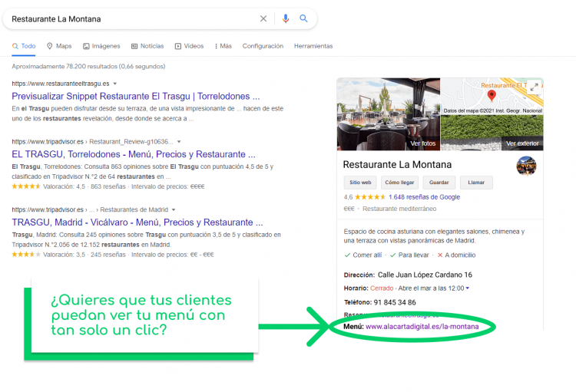Click the restauranteeltrasgu.es URL of the first result
This screenshot has height=392, width=576.
pyautogui.click(x=61, y=84)
